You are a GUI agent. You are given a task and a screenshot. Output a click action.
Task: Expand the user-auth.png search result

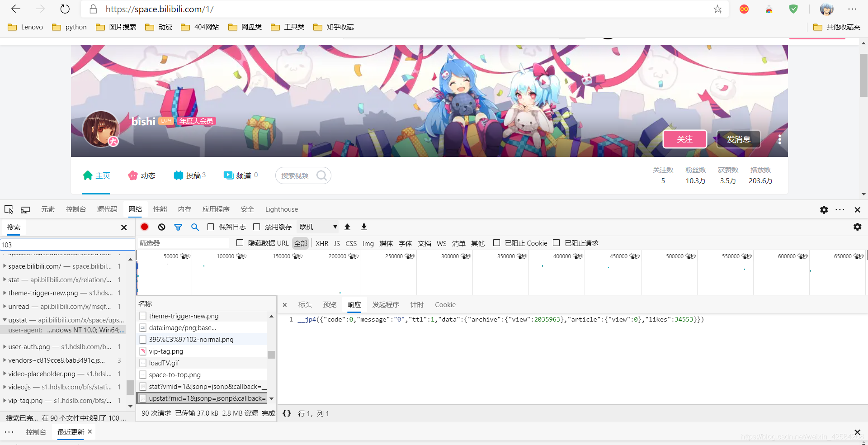(5, 347)
